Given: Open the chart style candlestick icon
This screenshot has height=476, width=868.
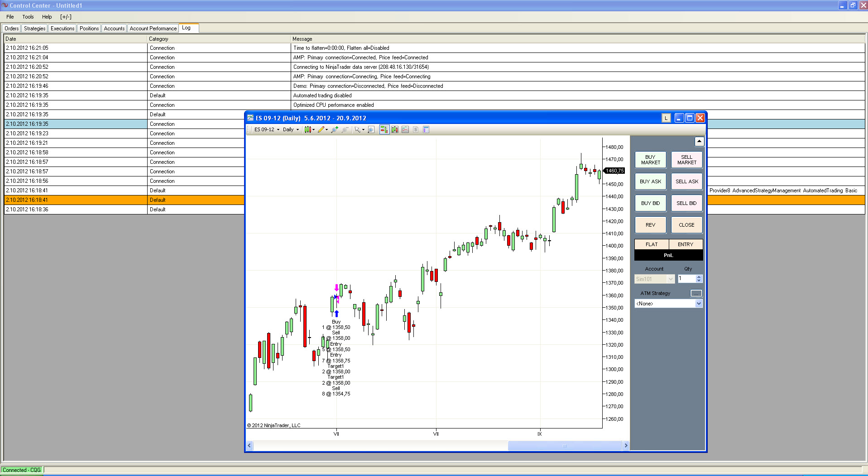Looking at the screenshot, I should [x=309, y=130].
